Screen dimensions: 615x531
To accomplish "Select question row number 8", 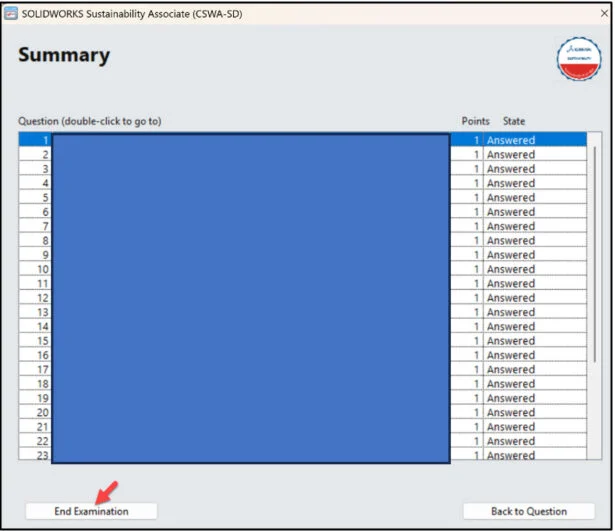I will tap(302, 240).
